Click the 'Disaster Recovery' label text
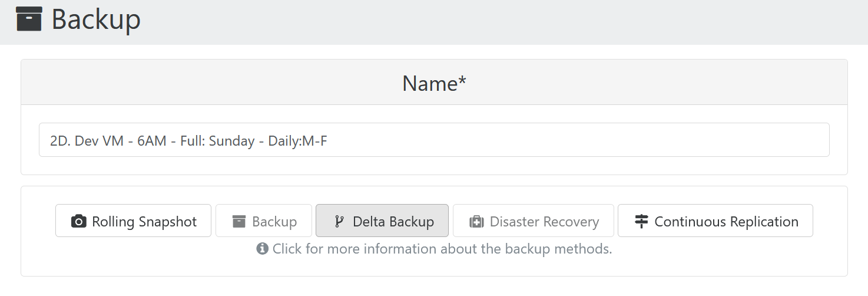Image resolution: width=868 pixels, height=296 pixels. (x=544, y=222)
